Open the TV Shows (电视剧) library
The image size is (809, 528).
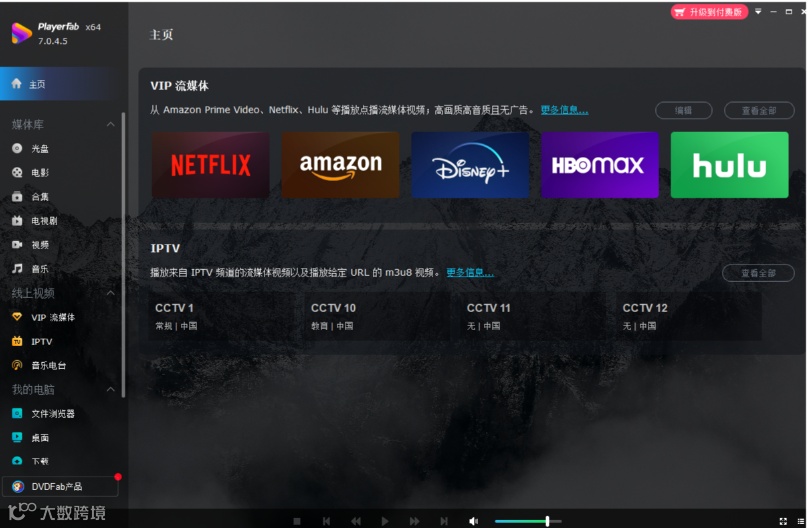click(x=35, y=221)
